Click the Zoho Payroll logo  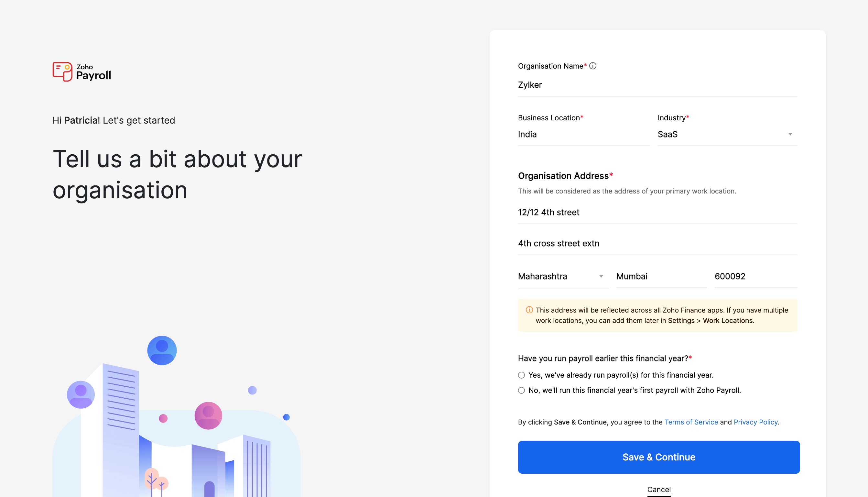click(82, 71)
